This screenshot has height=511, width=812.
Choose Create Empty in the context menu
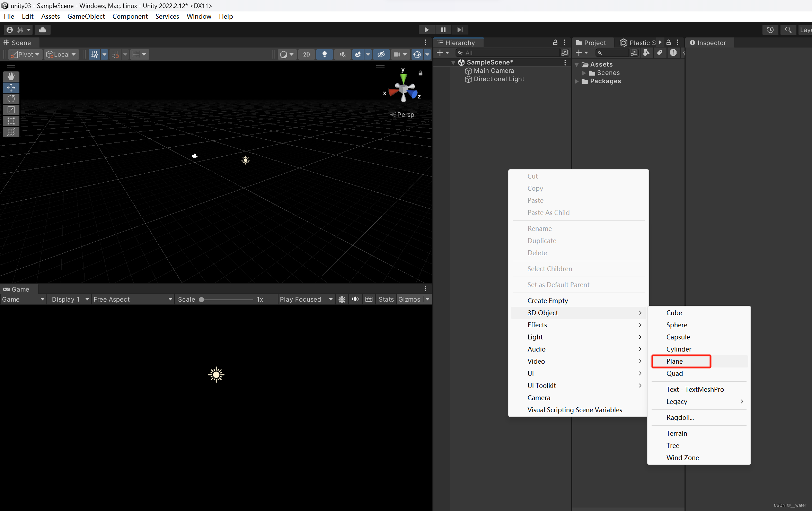(547, 300)
